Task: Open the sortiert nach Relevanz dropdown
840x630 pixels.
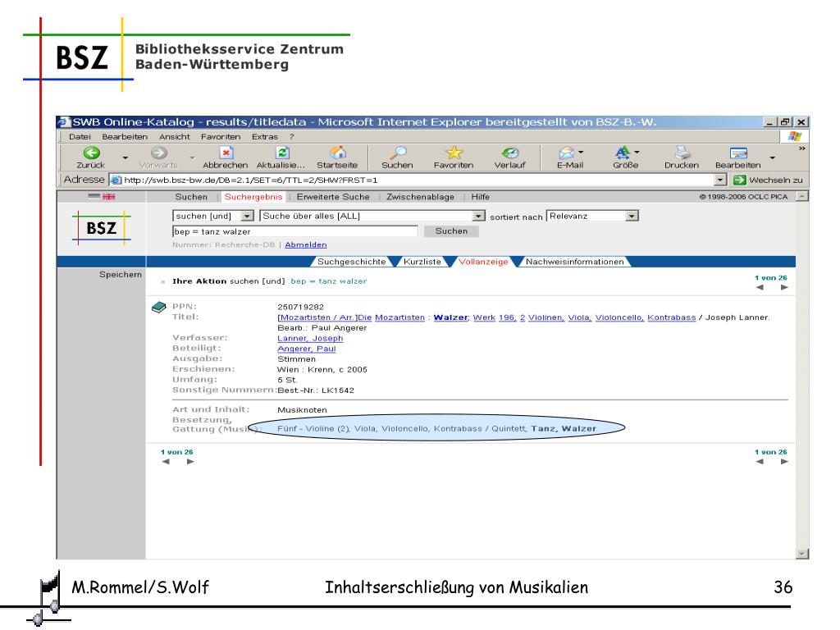Action: [632, 216]
